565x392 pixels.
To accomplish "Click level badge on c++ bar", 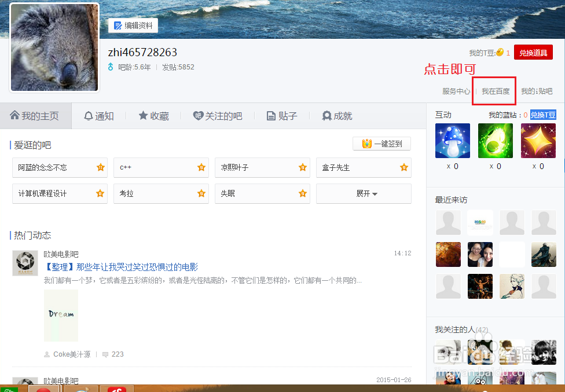I will 201,167.
